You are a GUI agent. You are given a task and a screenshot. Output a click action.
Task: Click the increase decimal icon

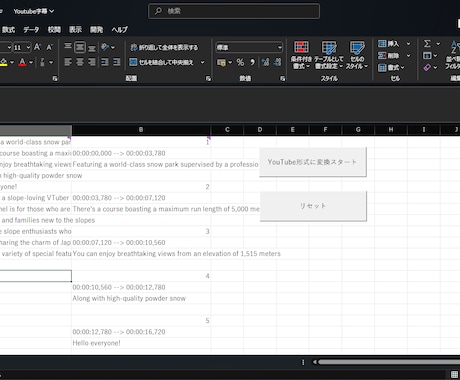coord(265,62)
